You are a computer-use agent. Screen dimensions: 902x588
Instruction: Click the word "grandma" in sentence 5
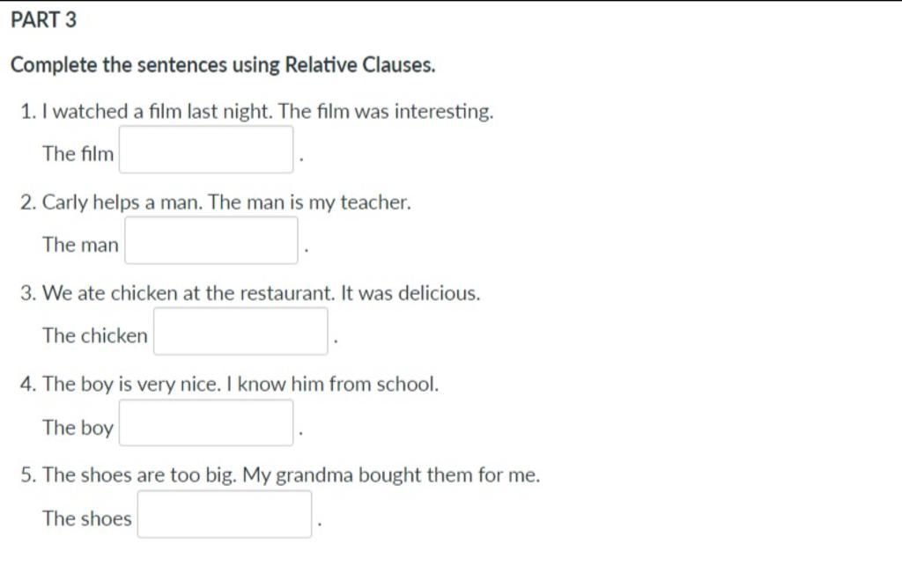pos(314,476)
